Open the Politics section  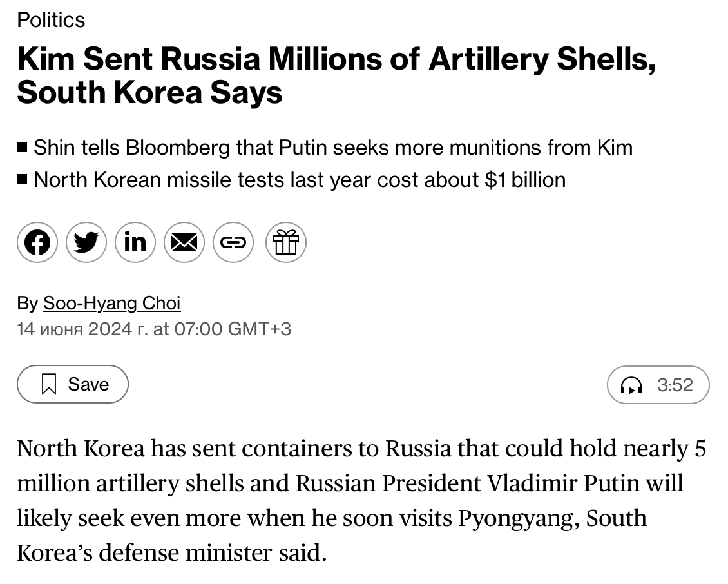click(51, 20)
